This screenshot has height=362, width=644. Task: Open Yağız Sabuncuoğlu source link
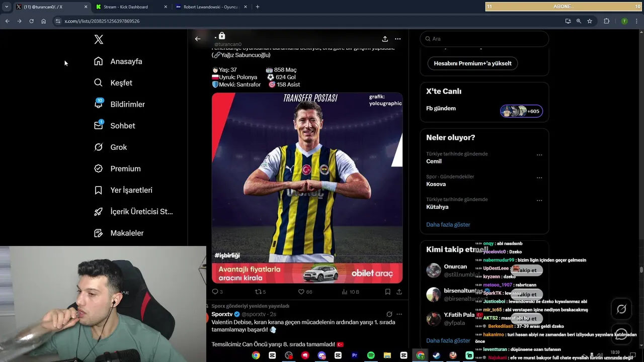(242, 55)
